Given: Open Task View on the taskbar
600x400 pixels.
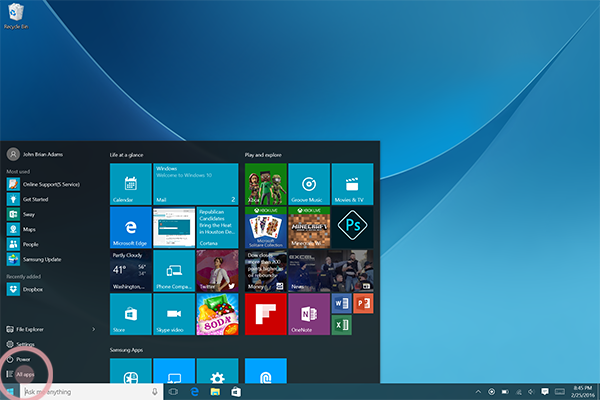Looking at the screenshot, I should click(x=173, y=392).
